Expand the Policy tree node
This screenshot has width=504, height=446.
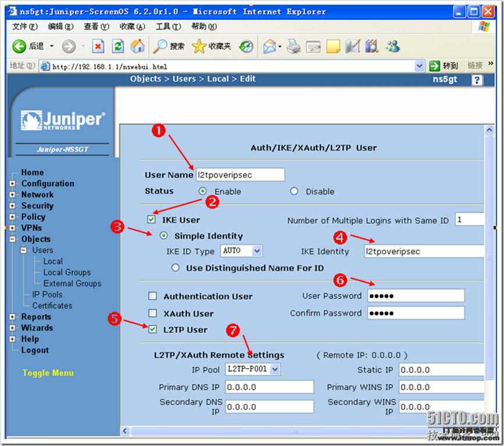point(12,217)
